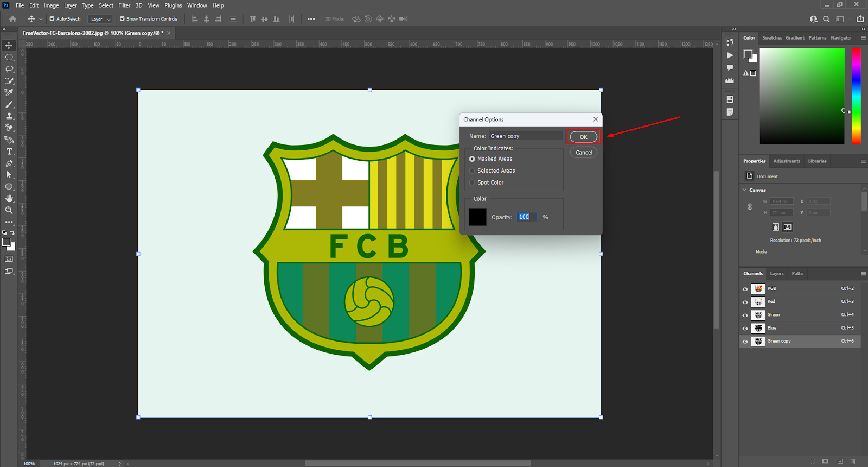Switch to the Layers tab
868x467 pixels.
tap(777, 274)
